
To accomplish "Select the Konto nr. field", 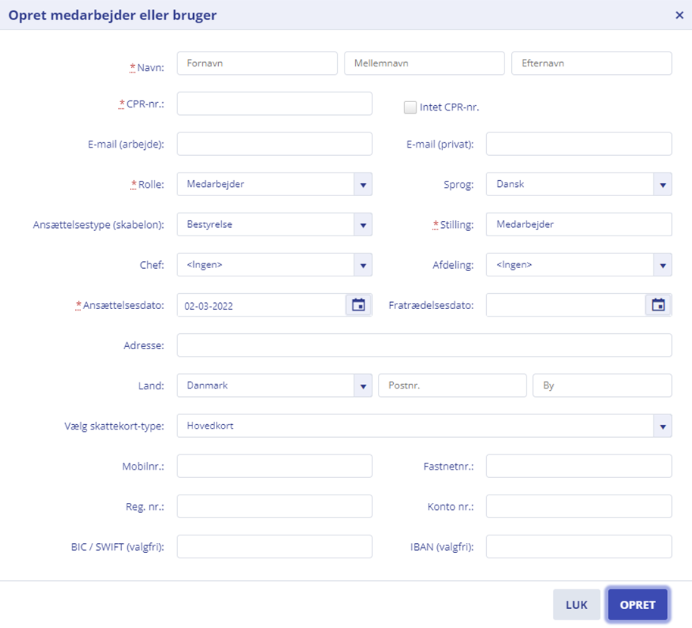I will 579,506.
